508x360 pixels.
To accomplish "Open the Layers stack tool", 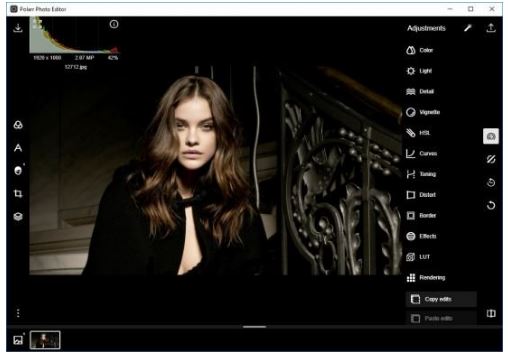I will tap(18, 217).
